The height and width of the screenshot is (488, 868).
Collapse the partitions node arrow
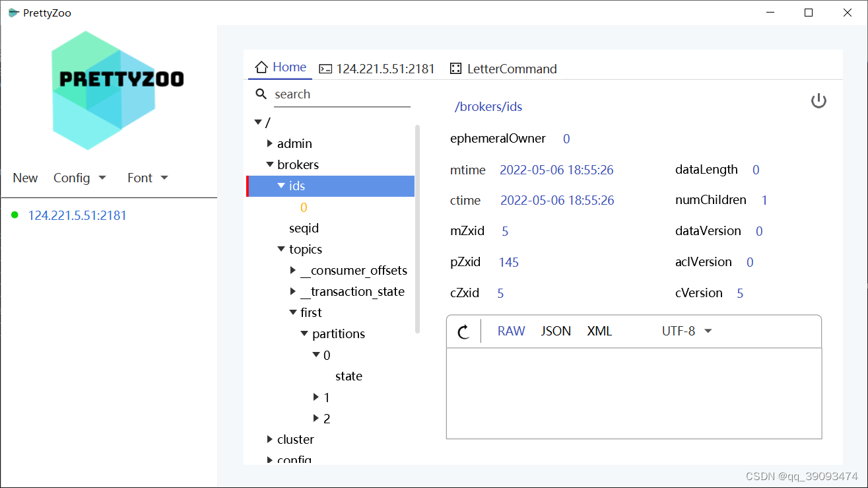point(304,333)
